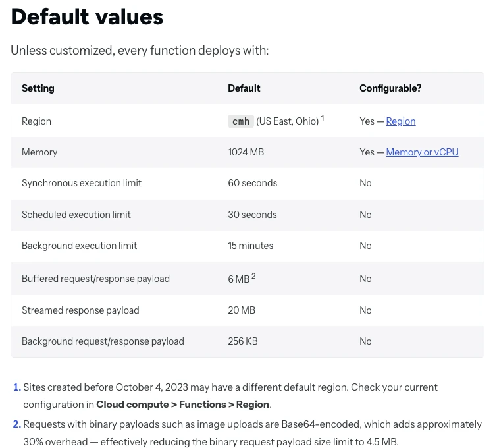Select the '30 seconds' value

(x=252, y=215)
